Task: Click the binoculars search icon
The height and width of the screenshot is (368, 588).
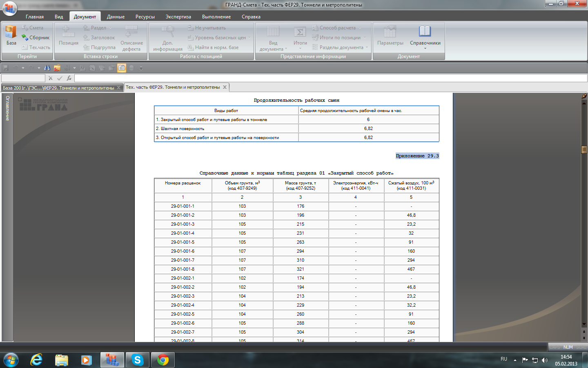Action: pos(47,68)
